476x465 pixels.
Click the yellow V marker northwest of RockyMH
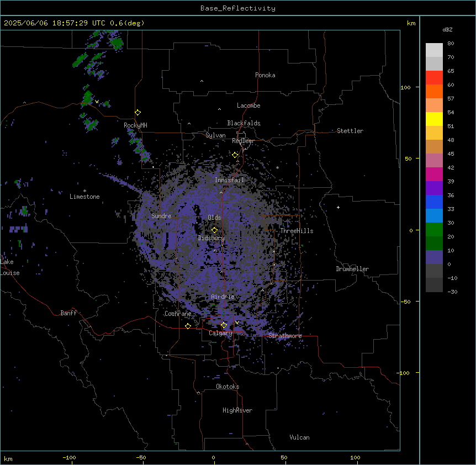coord(97,102)
